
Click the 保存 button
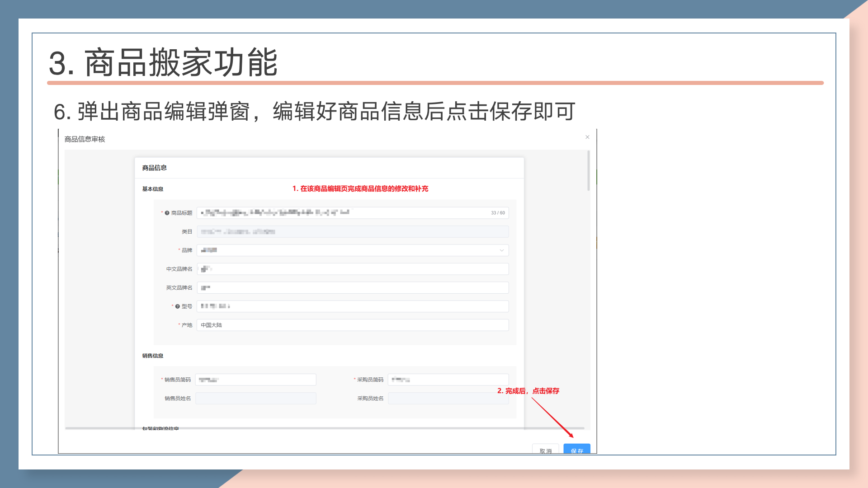click(576, 450)
